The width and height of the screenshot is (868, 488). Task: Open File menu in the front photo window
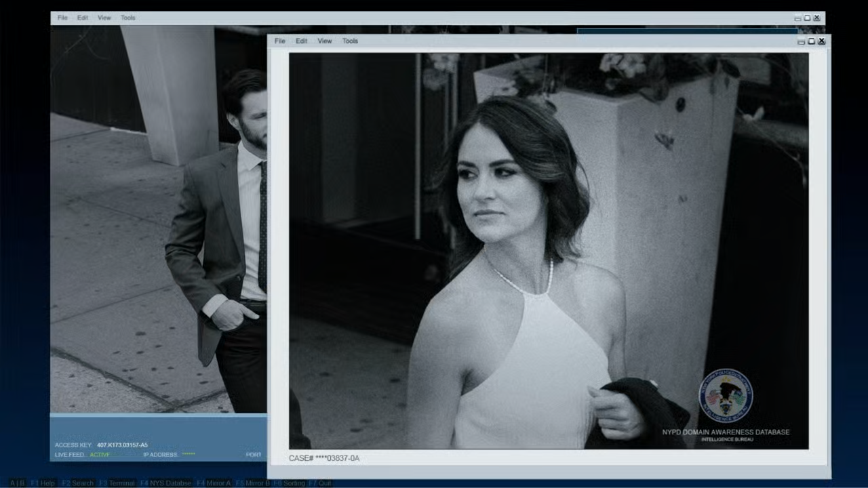tap(279, 41)
